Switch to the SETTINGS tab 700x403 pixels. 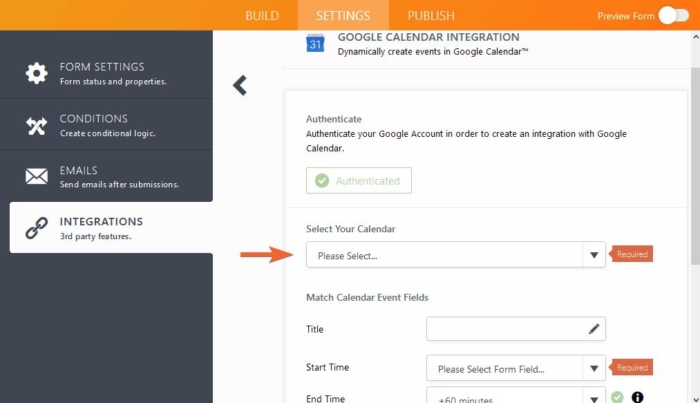click(343, 16)
